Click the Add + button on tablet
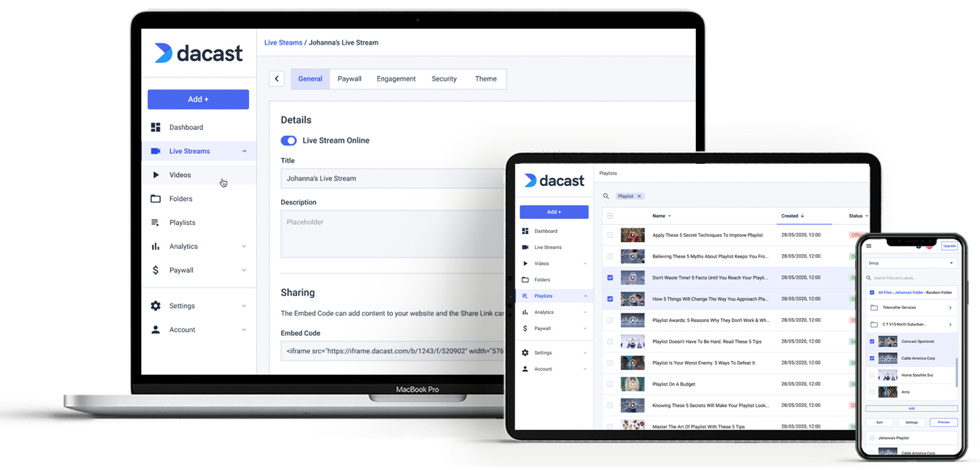The height and width of the screenshot is (470, 980). [x=552, y=212]
